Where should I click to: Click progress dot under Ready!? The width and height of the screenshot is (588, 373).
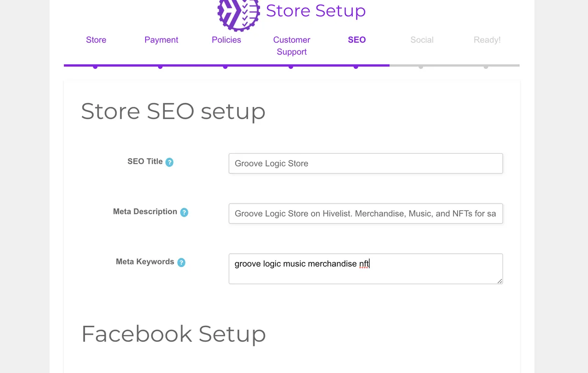point(486,67)
